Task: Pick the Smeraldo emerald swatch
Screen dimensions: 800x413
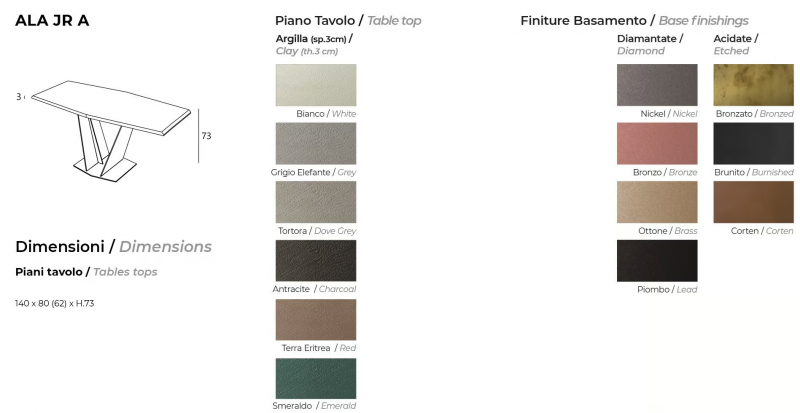Action: (x=316, y=378)
